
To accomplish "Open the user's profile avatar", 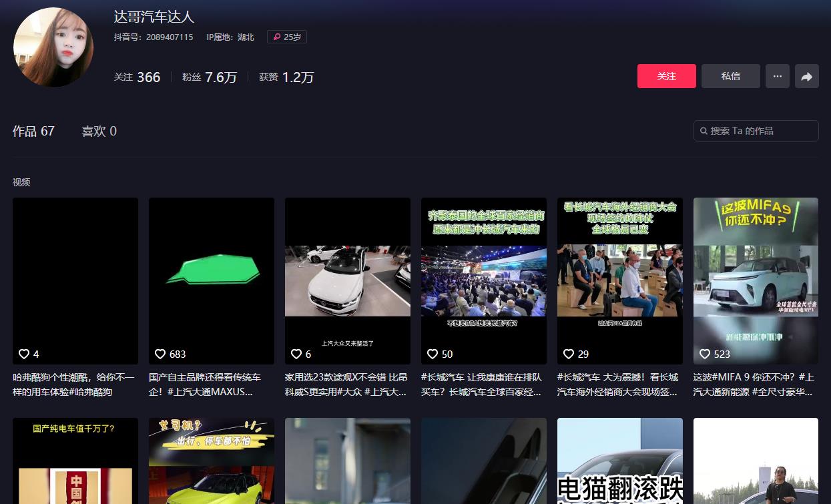I will 53,47.
